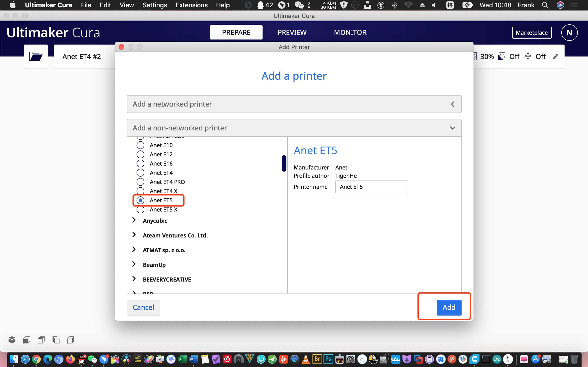Select the left side view cube icon
Viewport: 588px width, 367px height.
[56, 340]
